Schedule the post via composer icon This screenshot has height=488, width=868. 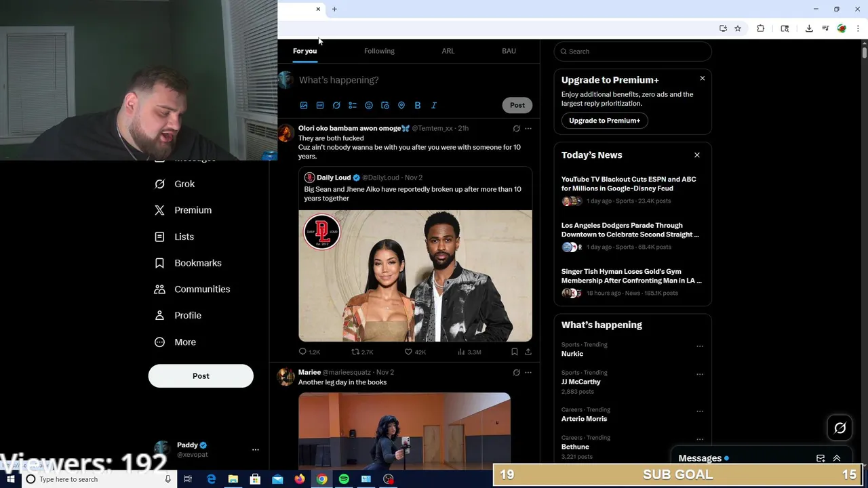click(385, 105)
